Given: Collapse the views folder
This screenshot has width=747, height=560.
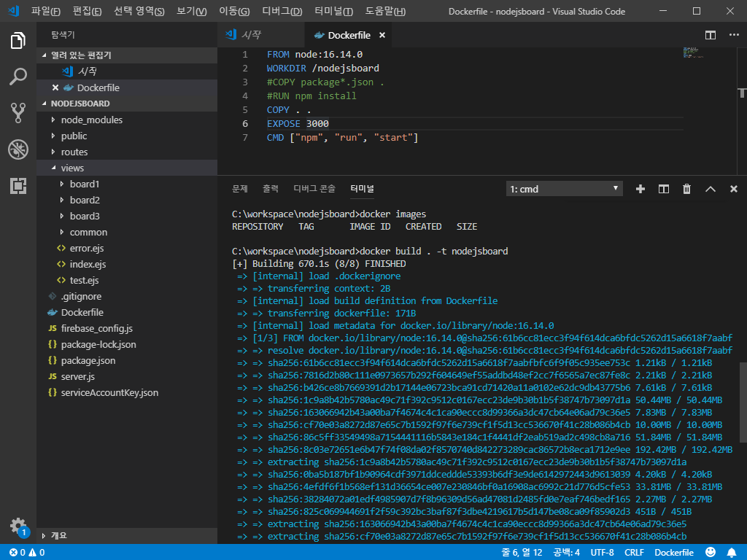Looking at the screenshot, I should tap(127, 168).
